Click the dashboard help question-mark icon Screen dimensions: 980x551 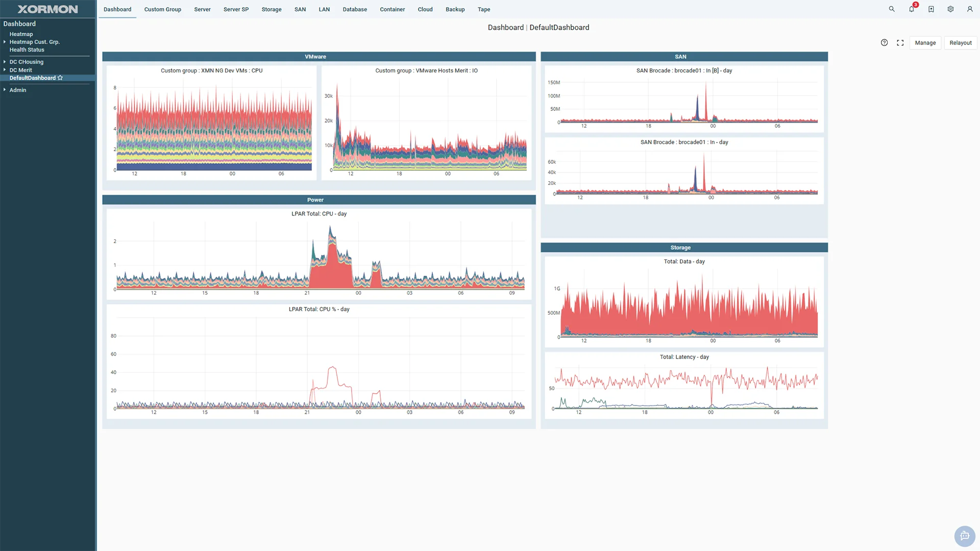coord(884,42)
